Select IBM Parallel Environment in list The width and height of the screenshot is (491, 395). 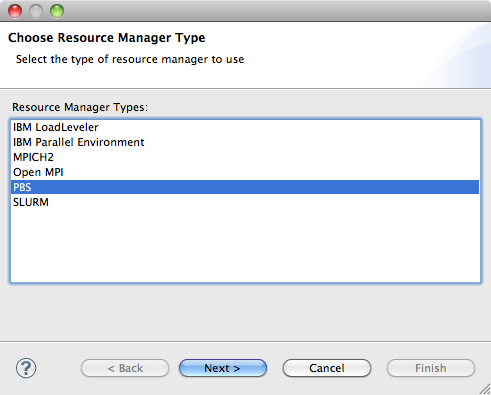[x=245, y=142]
